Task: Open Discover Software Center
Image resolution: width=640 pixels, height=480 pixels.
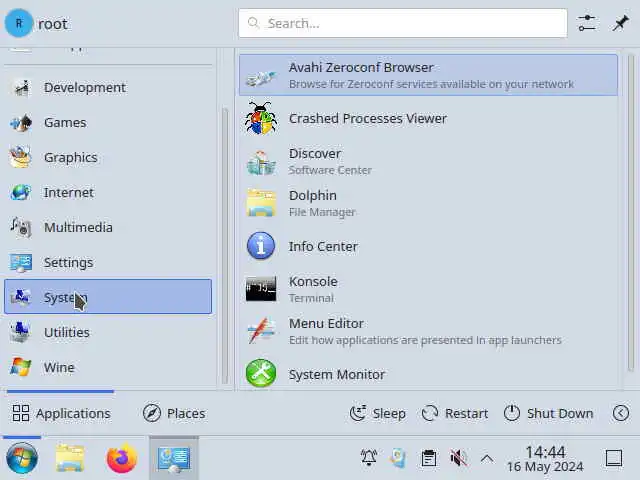Action: point(428,162)
